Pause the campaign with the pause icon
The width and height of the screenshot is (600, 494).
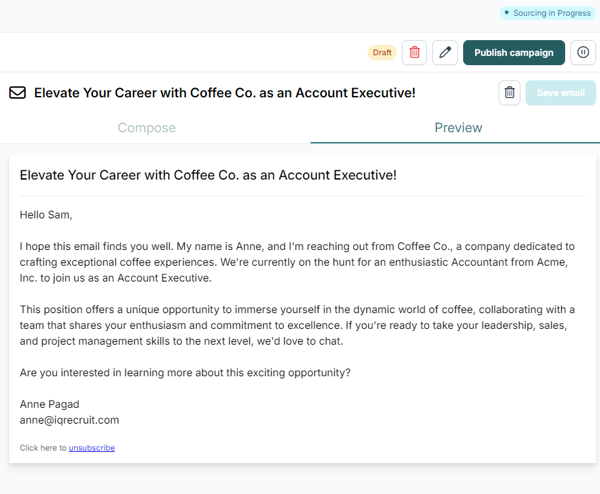click(583, 53)
